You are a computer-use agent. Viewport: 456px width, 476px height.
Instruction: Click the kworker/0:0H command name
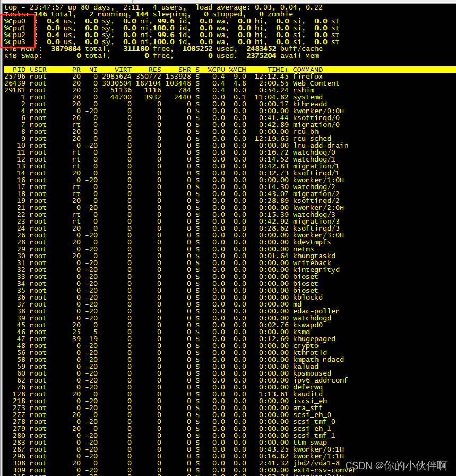319,111
